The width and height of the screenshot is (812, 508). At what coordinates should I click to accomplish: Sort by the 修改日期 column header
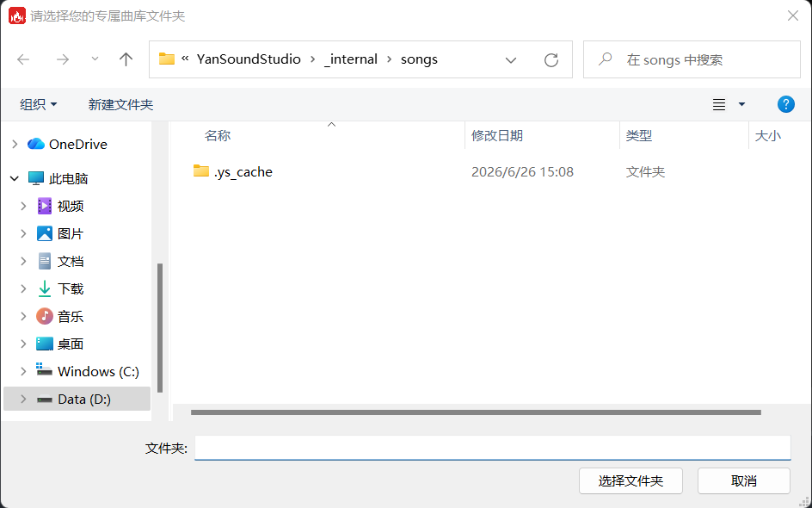point(497,136)
